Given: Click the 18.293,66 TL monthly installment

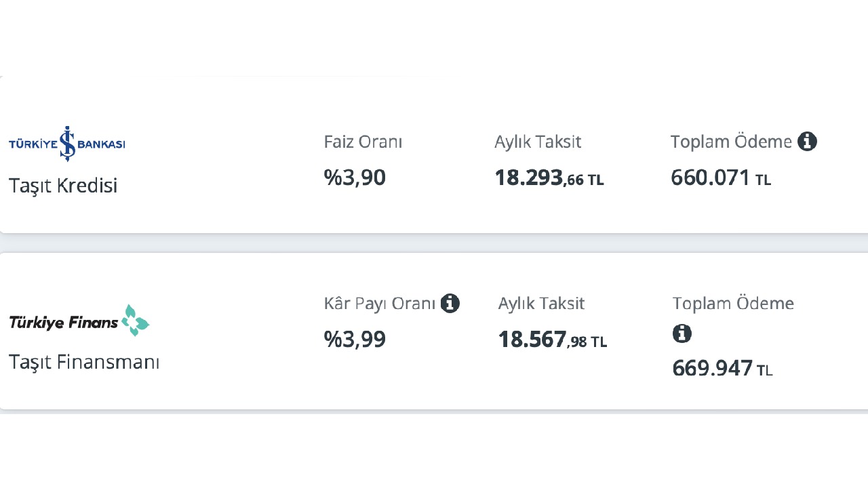Looking at the screenshot, I should (549, 178).
